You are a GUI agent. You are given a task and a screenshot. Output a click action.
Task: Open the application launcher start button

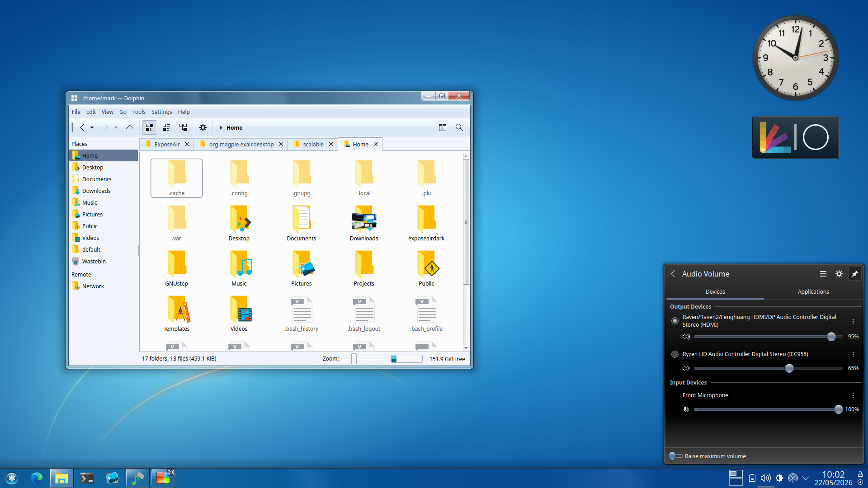(12, 478)
